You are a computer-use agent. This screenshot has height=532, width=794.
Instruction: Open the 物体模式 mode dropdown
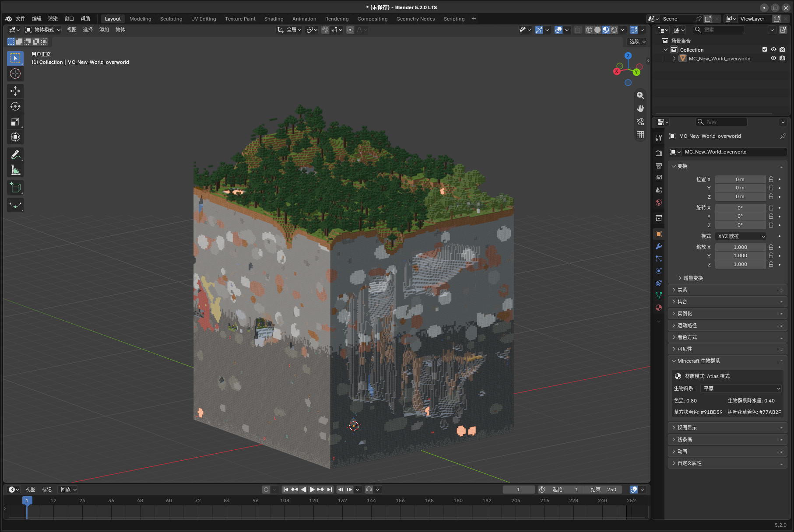click(43, 30)
